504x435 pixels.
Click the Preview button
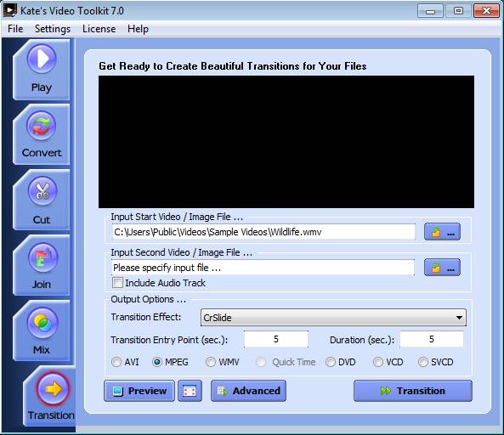pyautogui.click(x=139, y=391)
